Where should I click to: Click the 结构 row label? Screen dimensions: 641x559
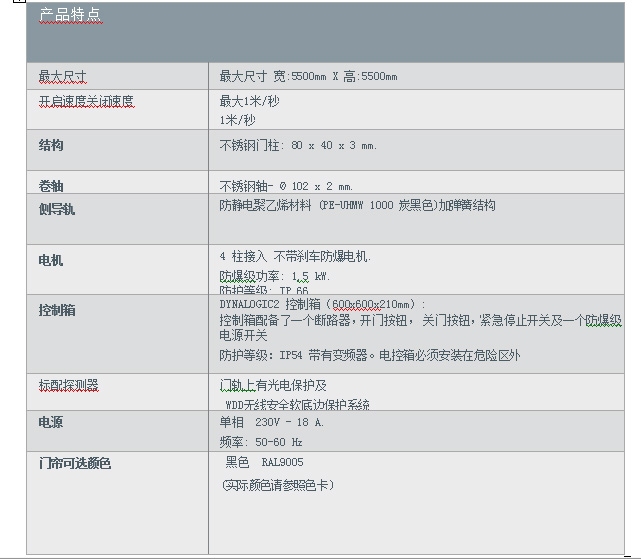pyautogui.click(x=51, y=145)
